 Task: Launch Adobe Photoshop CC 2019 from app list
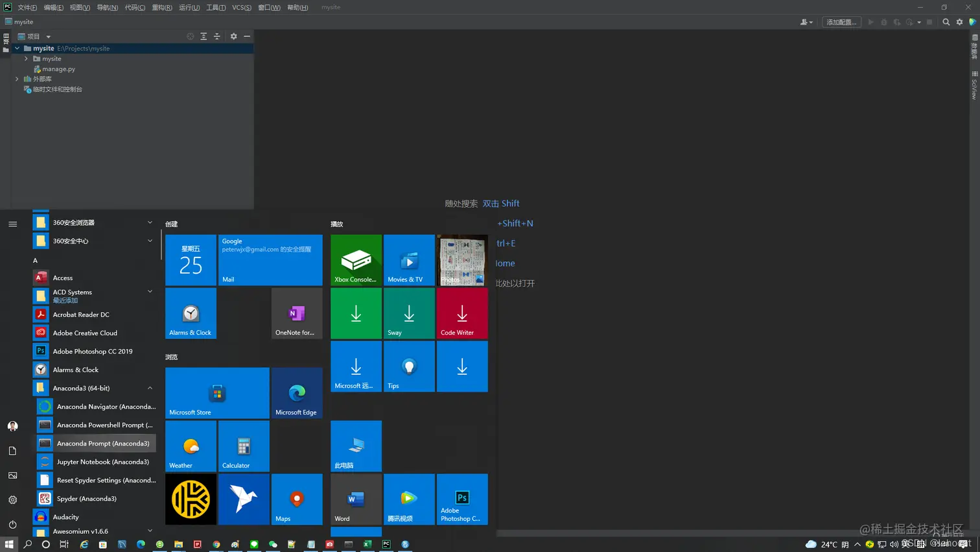coord(94,351)
